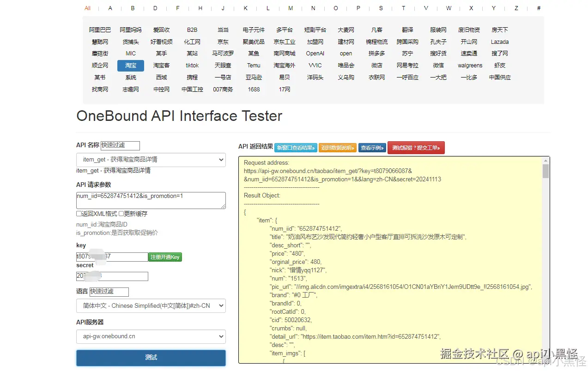Focus the key input field

coord(112,257)
